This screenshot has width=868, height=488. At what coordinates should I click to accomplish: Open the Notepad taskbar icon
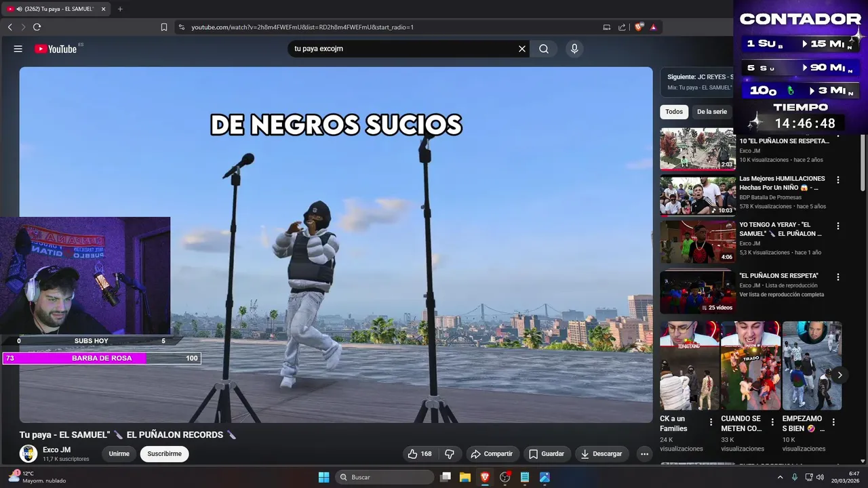pos(525,477)
